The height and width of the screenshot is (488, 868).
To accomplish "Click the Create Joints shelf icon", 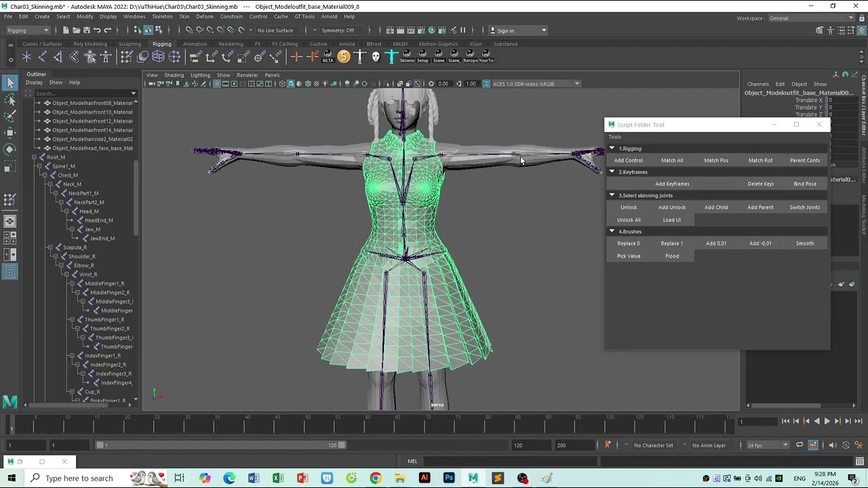I will click(x=42, y=57).
